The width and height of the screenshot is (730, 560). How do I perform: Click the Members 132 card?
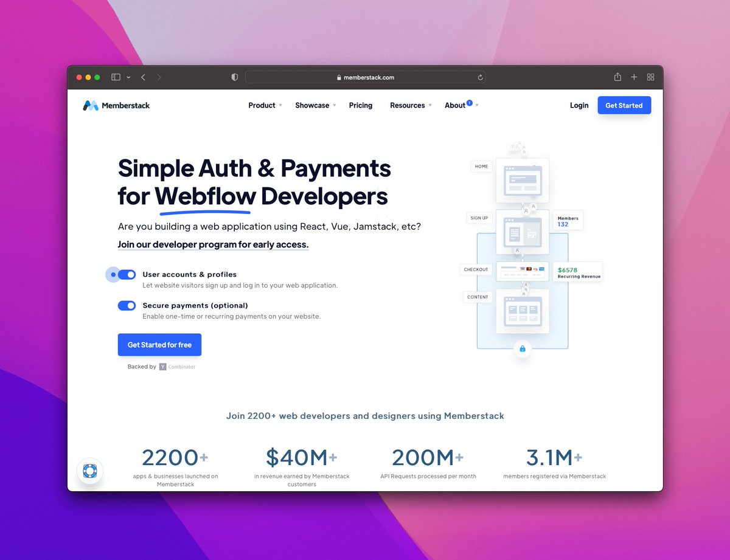[568, 221]
